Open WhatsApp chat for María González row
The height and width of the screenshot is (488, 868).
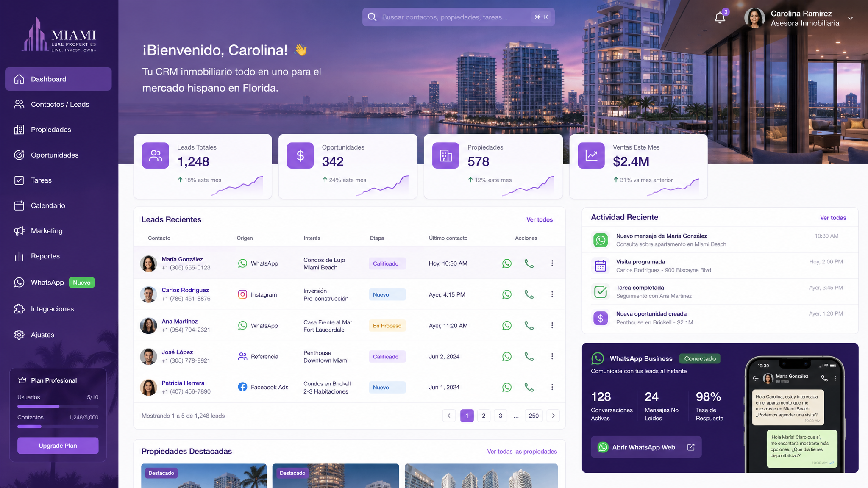point(506,263)
